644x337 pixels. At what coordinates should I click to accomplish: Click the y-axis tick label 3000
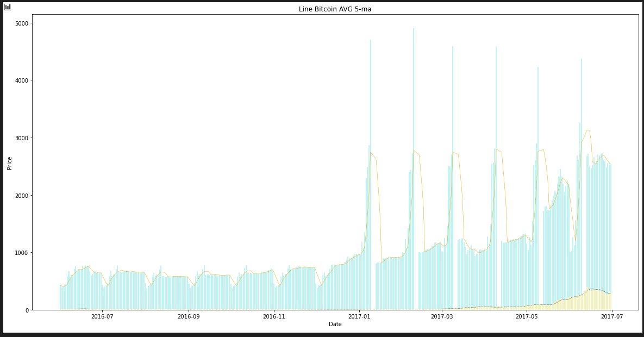(x=21, y=138)
